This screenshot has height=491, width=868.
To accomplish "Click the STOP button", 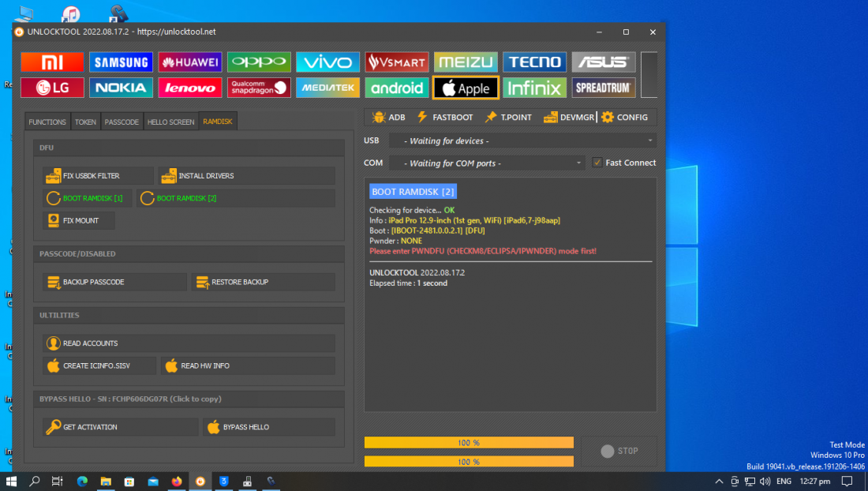I will (619, 452).
